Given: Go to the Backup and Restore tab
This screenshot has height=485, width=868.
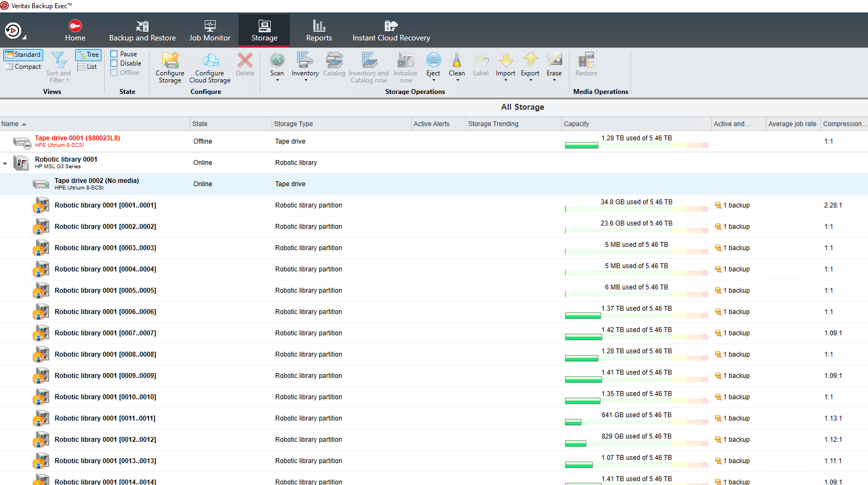Looking at the screenshot, I should click(142, 31).
